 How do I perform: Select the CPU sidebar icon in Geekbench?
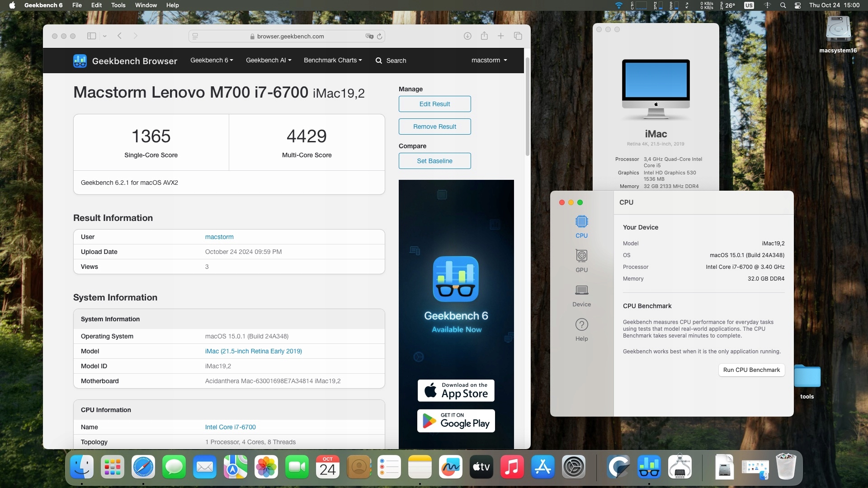pos(581,227)
